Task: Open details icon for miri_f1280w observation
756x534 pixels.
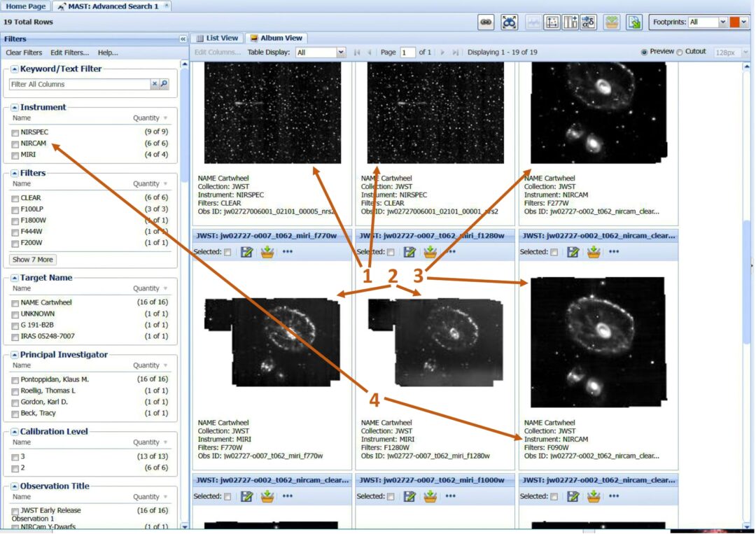Action: click(x=410, y=252)
